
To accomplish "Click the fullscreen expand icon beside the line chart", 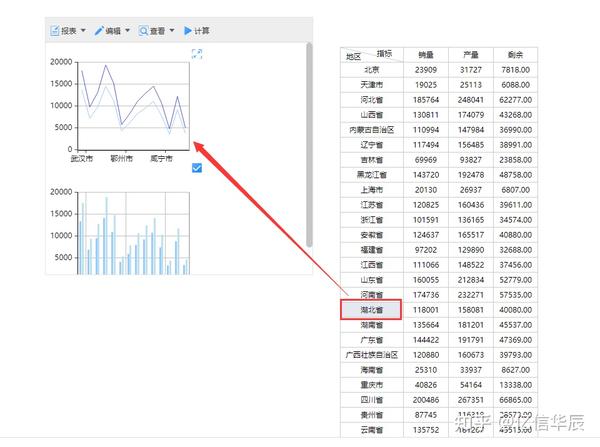I will click(x=197, y=54).
